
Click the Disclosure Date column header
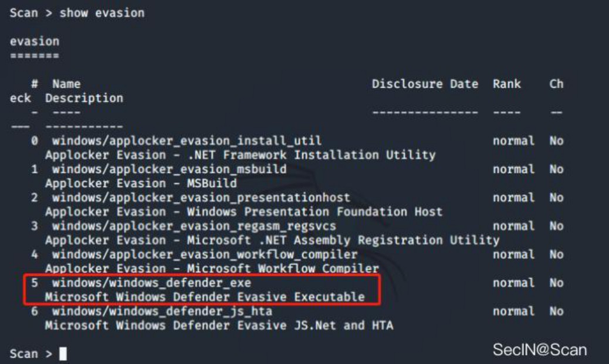[425, 84]
